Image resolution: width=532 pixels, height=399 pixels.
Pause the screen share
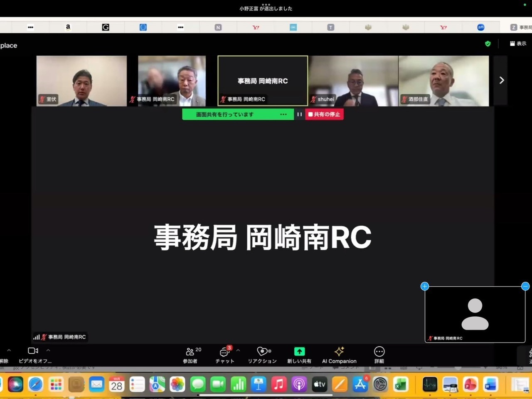299,114
